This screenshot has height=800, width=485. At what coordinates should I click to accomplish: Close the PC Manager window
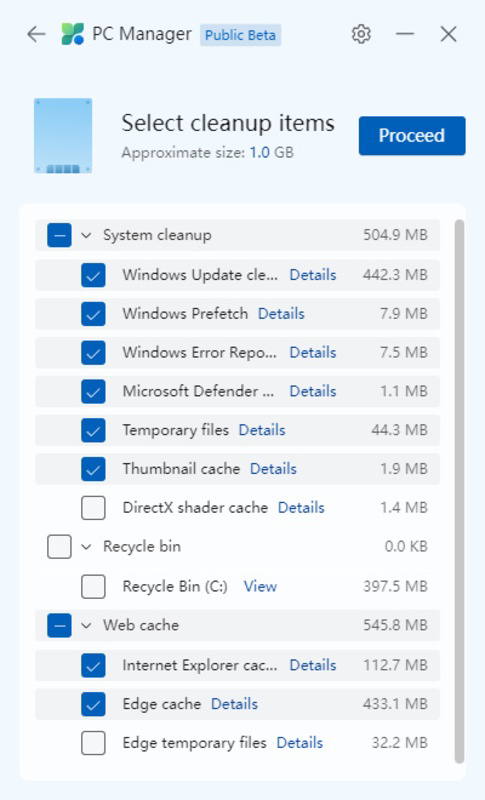(x=448, y=34)
